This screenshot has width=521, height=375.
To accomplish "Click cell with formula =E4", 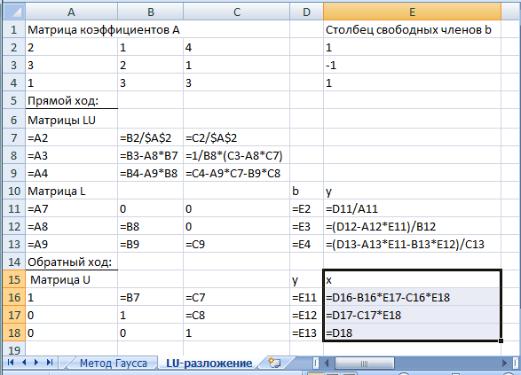I will [306, 244].
